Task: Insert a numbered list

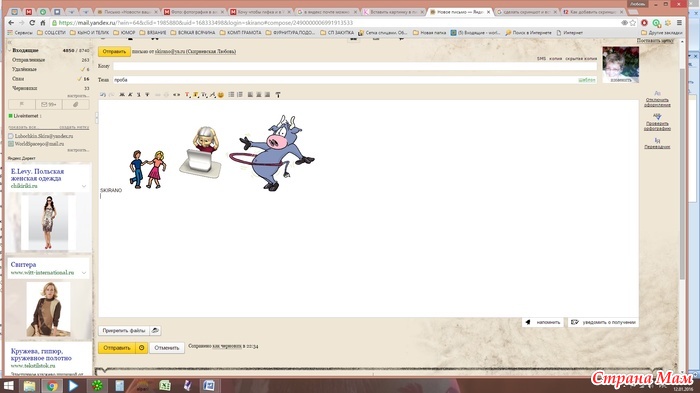Action: pos(240,95)
